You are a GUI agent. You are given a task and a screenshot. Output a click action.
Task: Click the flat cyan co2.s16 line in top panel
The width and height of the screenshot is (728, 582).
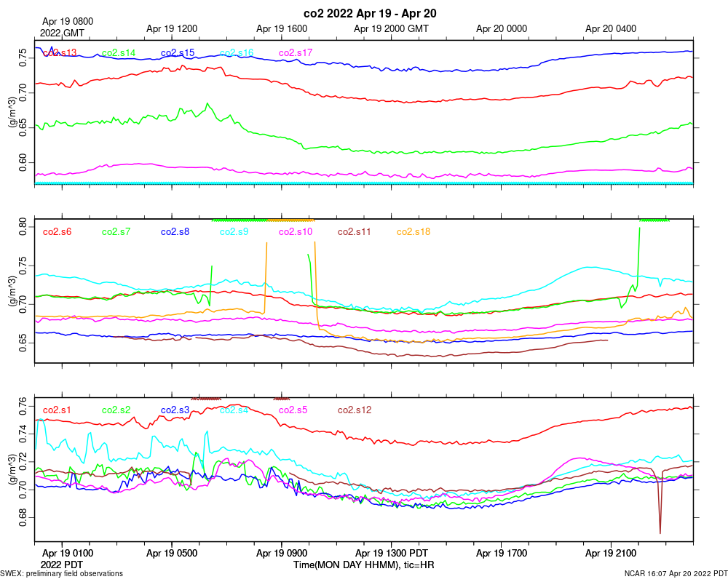[364, 183]
